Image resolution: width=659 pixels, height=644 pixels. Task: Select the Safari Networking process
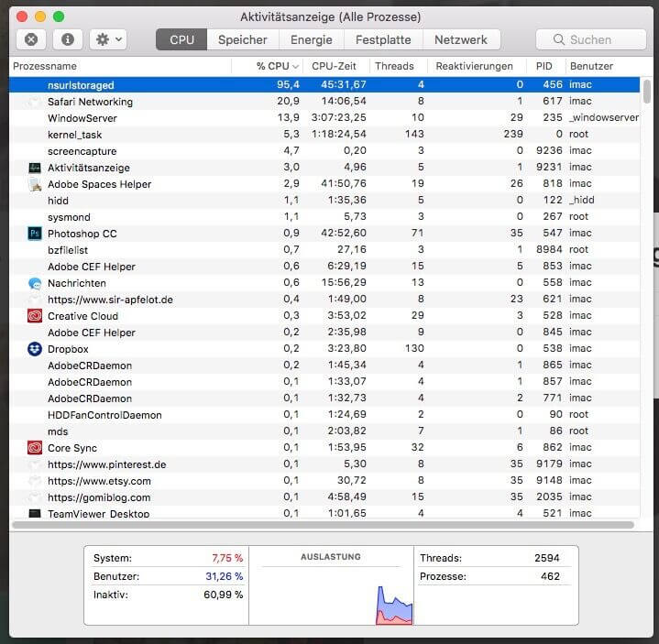pos(90,102)
